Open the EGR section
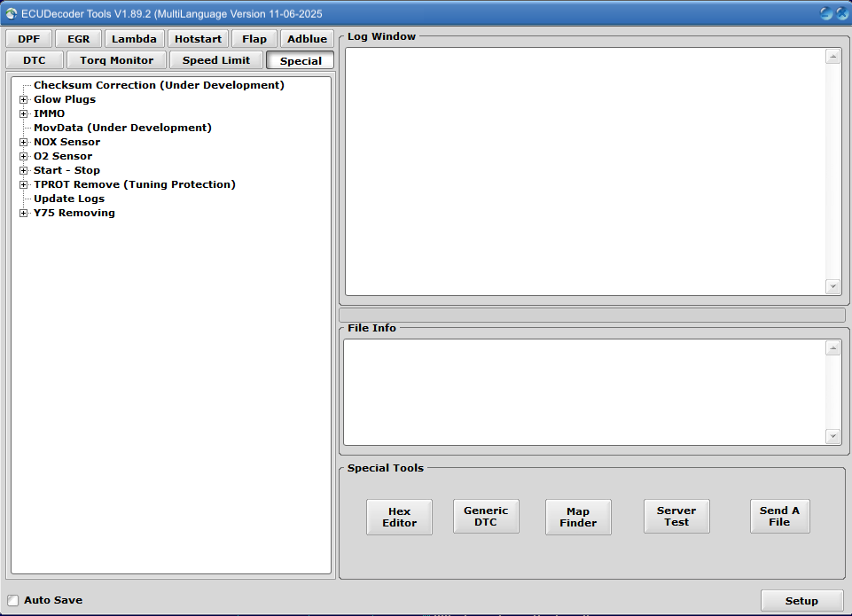Image resolution: width=852 pixels, height=616 pixels. coord(78,38)
